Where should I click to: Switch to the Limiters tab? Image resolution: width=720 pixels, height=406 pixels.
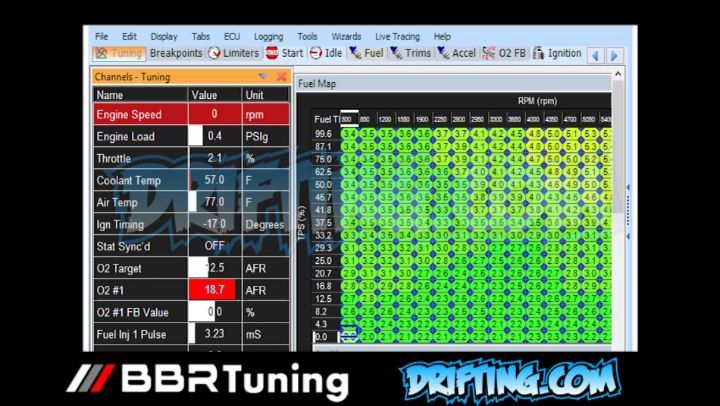pyautogui.click(x=233, y=53)
